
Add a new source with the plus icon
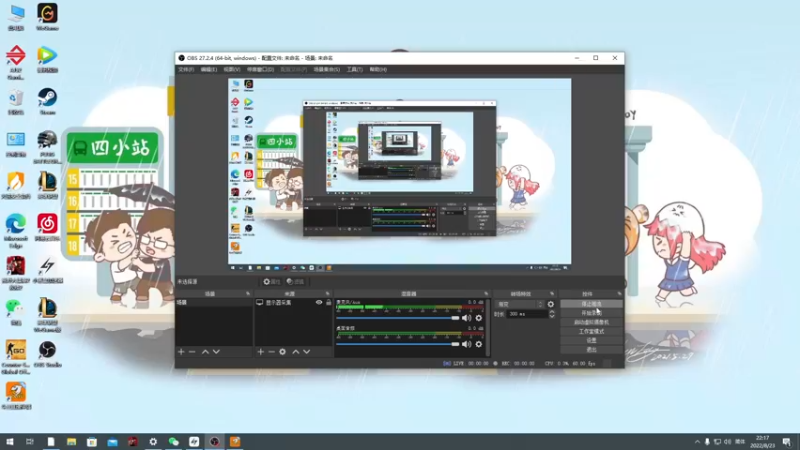click(x=261, y=352)
